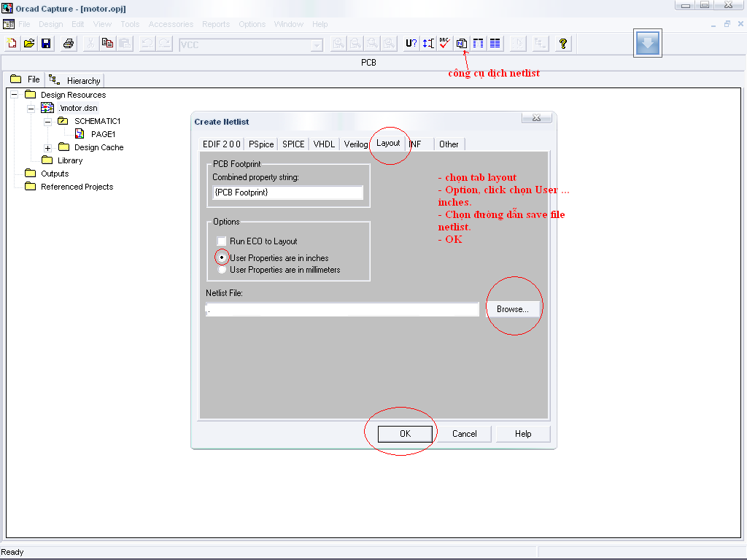Confirm with the OK button
The image size is (747, 560).
click(x=405, y=434)
